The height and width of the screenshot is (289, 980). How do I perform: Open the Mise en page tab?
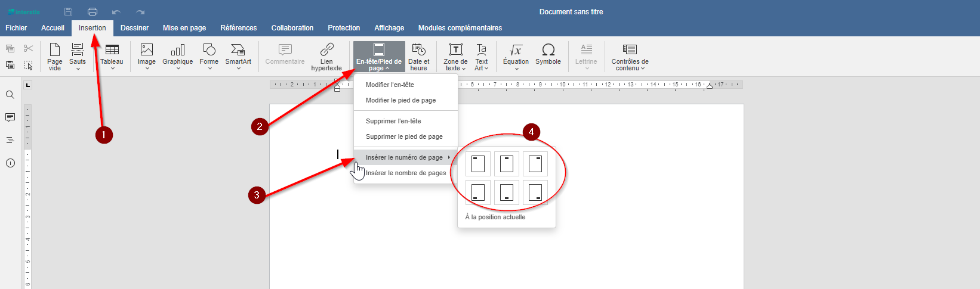(x=184, y=28)
